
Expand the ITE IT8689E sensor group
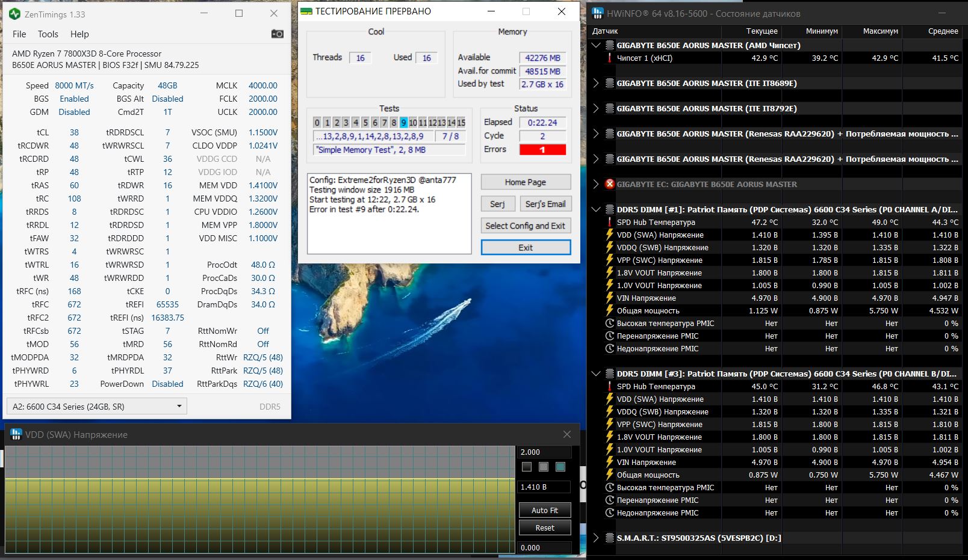coord(596,84)
